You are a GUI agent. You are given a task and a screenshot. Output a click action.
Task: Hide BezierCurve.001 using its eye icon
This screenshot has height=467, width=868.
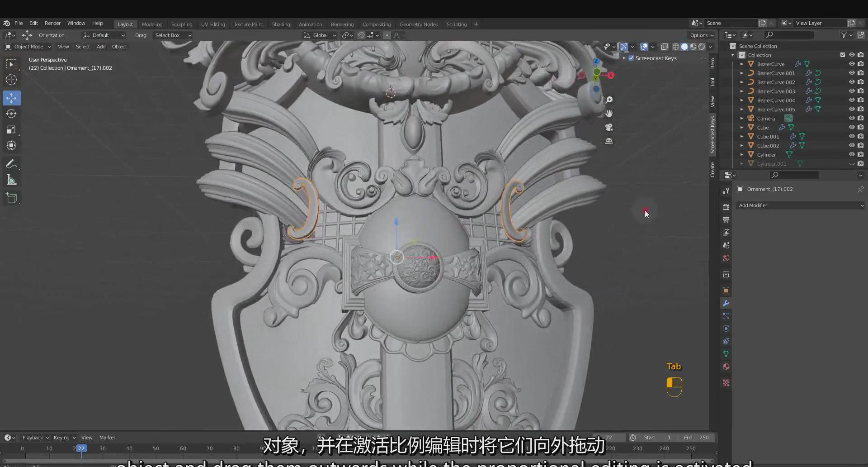851,73
